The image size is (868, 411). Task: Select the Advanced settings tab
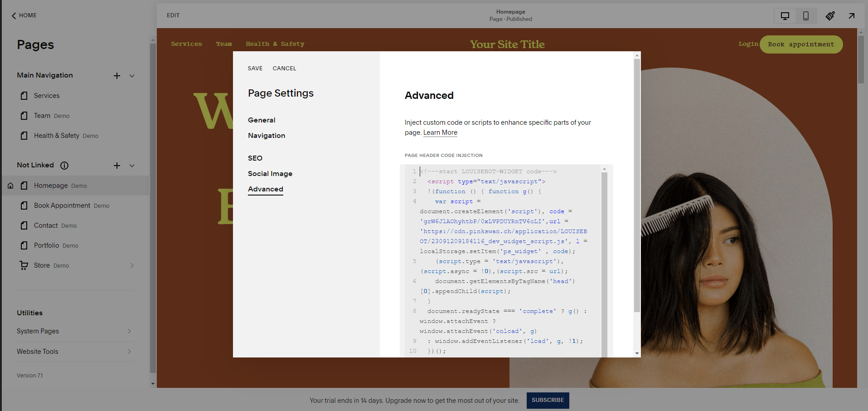[266, 189]
